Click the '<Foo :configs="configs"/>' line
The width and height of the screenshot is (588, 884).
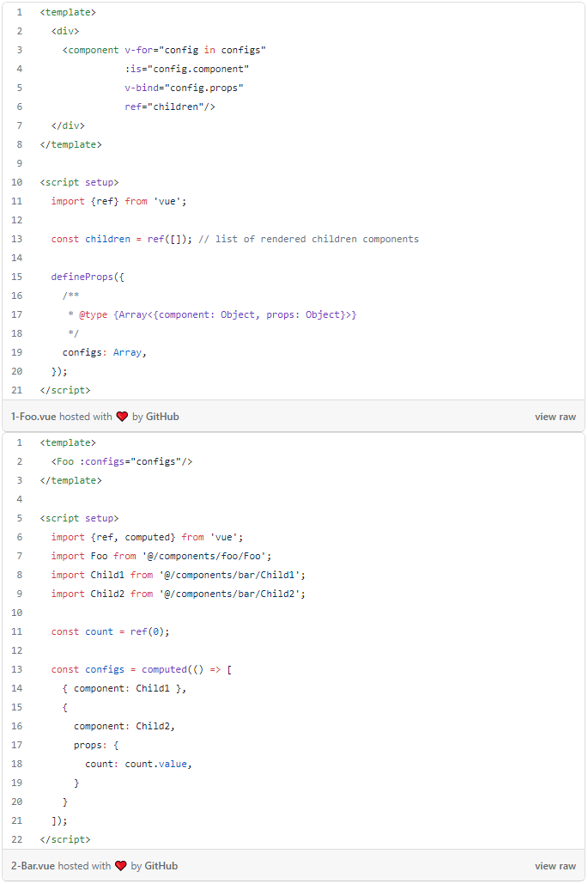122,461
